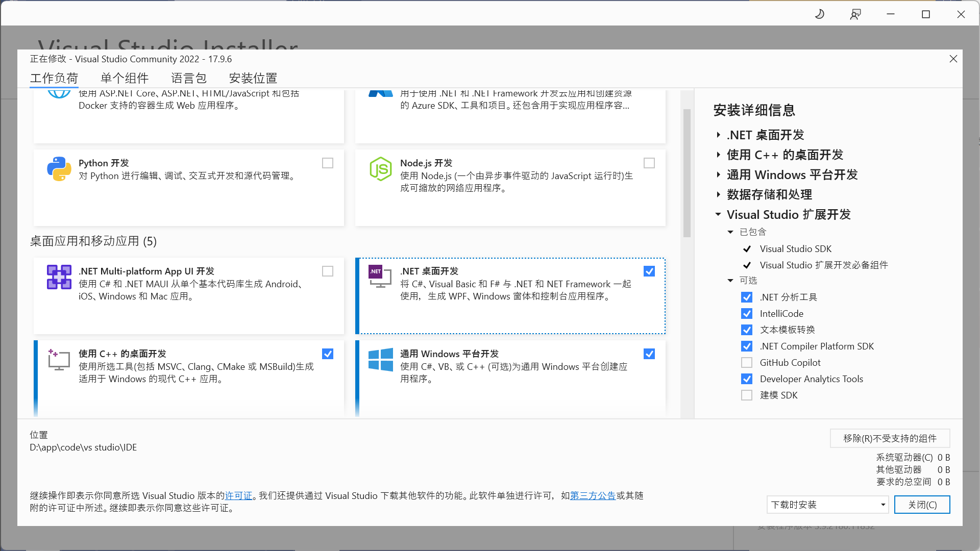This screenshot has width=980, height=551.
Task: Click the Node.js logo icon
Action: tap(380, 169)
